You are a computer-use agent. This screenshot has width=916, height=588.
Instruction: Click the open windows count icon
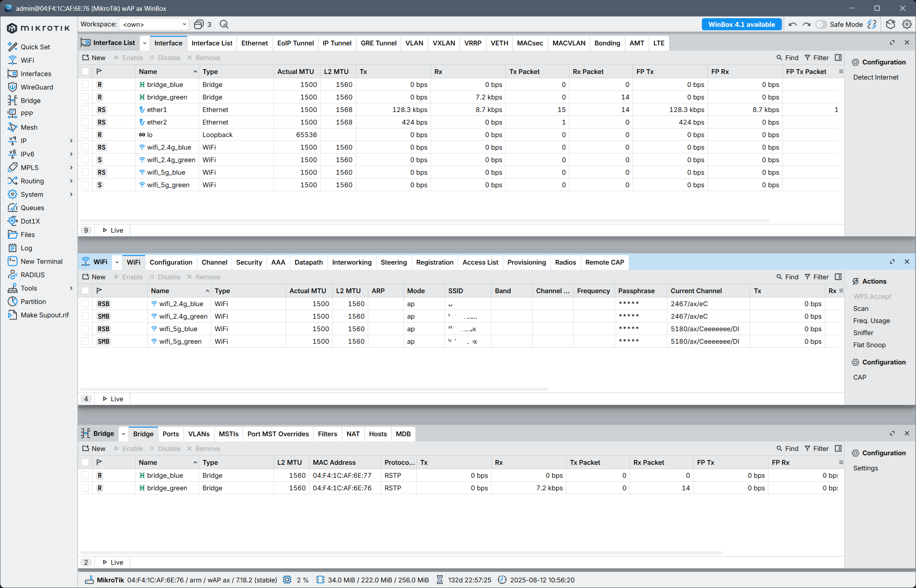click(199, 24)
